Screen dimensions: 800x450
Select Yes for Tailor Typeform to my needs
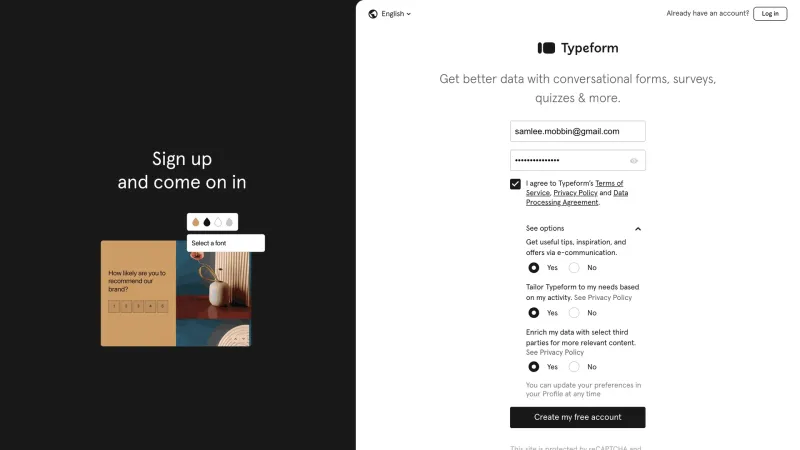pos(534,313)
